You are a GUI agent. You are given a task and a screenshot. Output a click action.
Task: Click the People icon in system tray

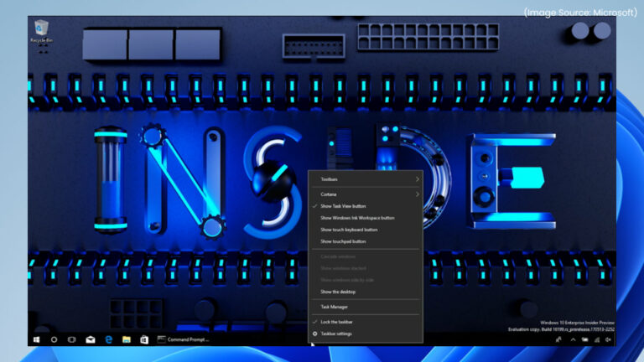[x=558, y=339]
